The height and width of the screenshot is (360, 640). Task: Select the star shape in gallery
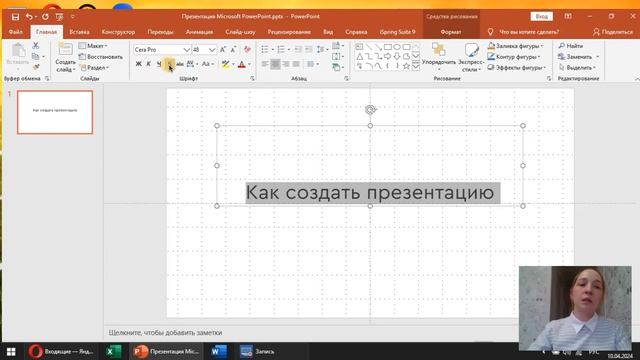pyautogui.click(x=407, y=66)
